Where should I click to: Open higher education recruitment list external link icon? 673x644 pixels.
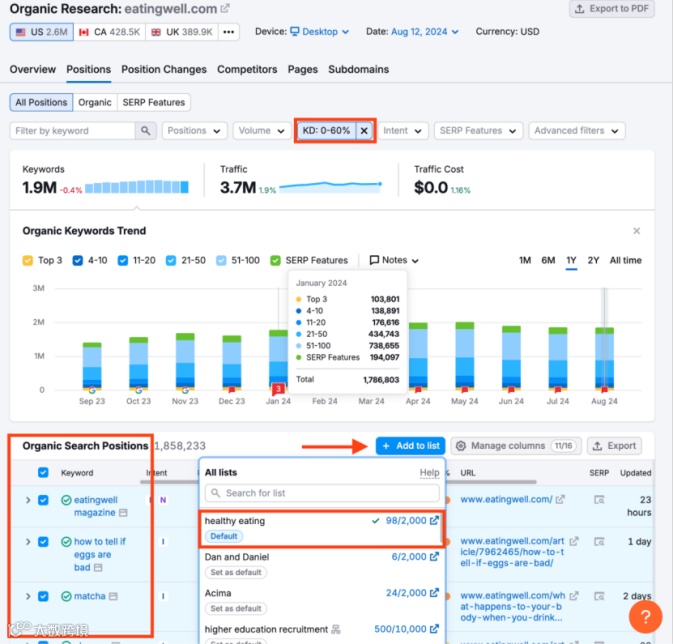(x=434, y=629)
